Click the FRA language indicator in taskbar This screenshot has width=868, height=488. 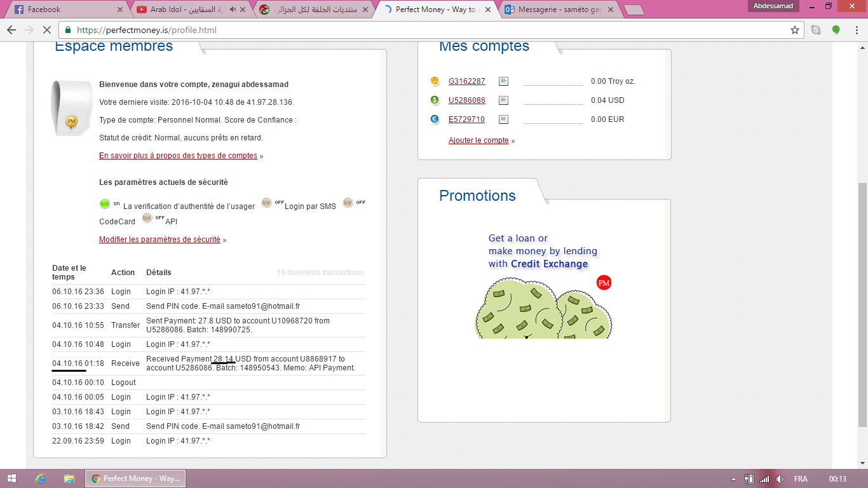click(801, 479)
